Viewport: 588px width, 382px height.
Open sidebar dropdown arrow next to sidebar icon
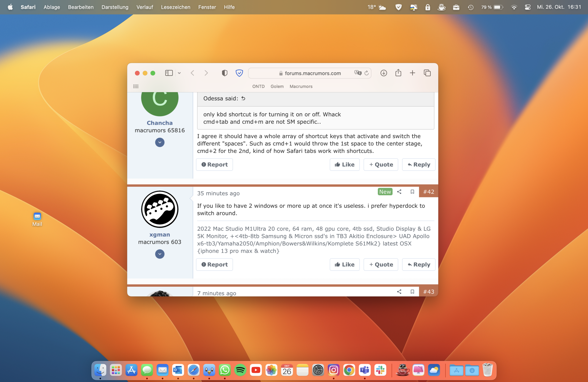tap(179, 73)
